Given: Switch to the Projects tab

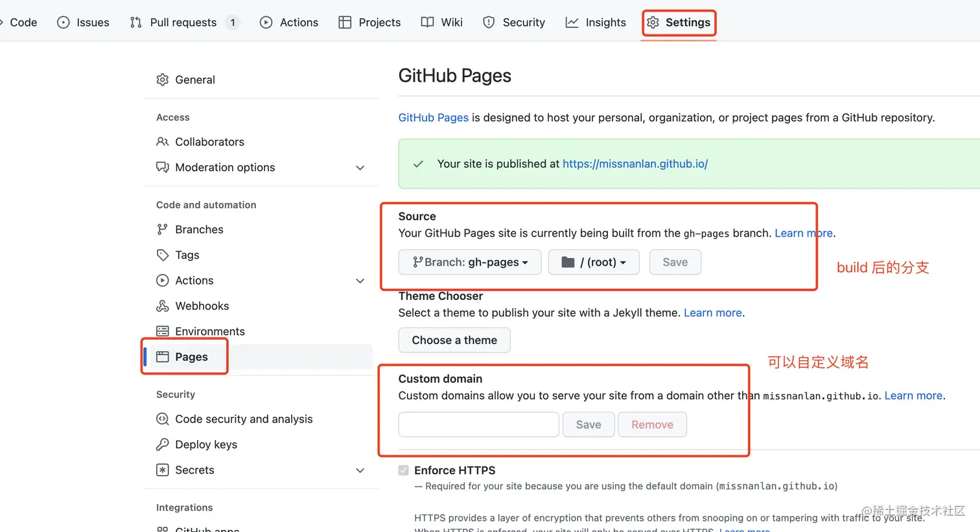Looking at the screenshot, I should click(x=370, y=23).
